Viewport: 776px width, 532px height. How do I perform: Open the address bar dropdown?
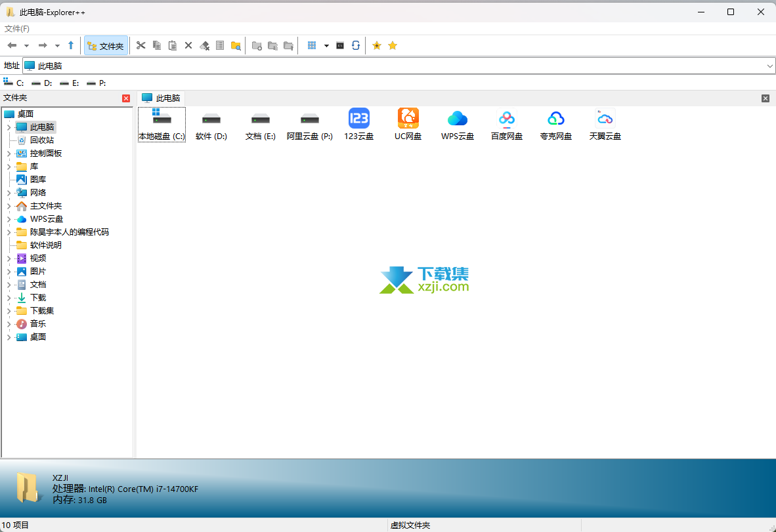769,66
